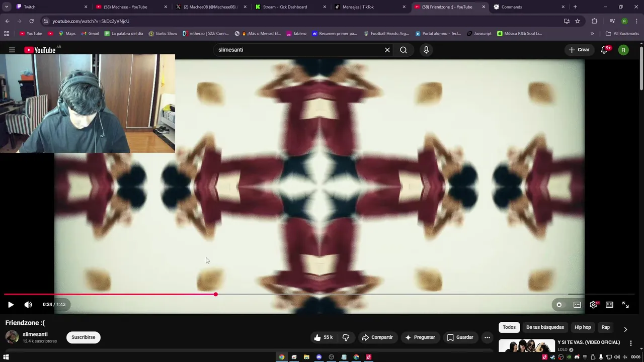This screenshot has width=644, height=362.
Task: Open the Chrome profile R avatar
Action: click(624, 21)
